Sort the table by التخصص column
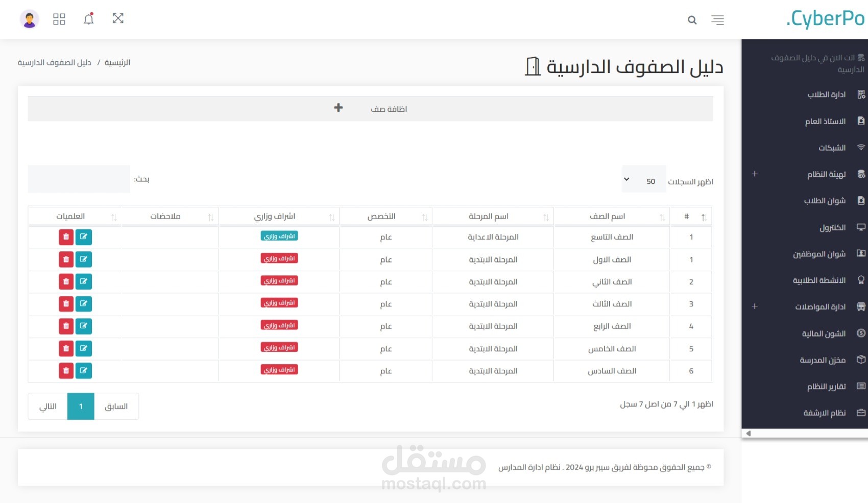Image resolution: width=868 pixels, height=503 pixels. point(385,217)
